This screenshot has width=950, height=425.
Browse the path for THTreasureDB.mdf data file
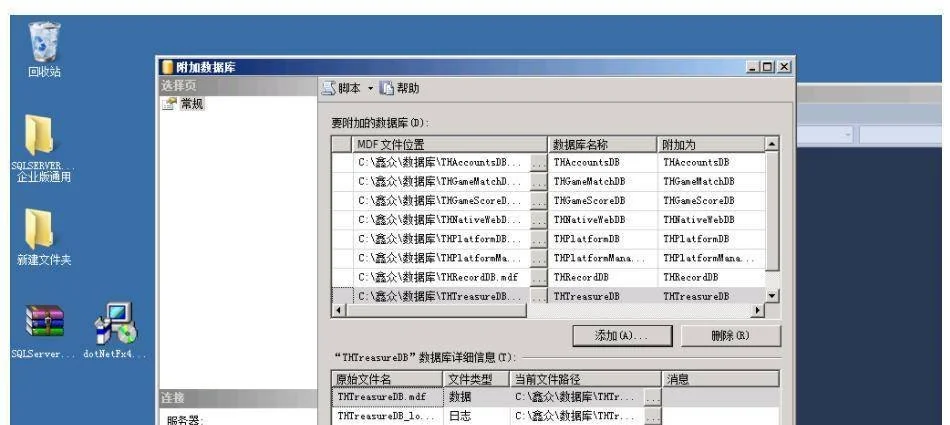pos(652,398)
